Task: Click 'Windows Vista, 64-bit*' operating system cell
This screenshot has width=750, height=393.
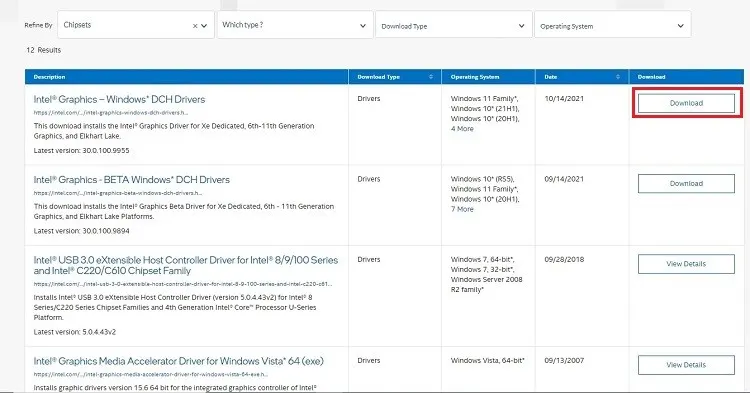Action: (x=487, y=360)
